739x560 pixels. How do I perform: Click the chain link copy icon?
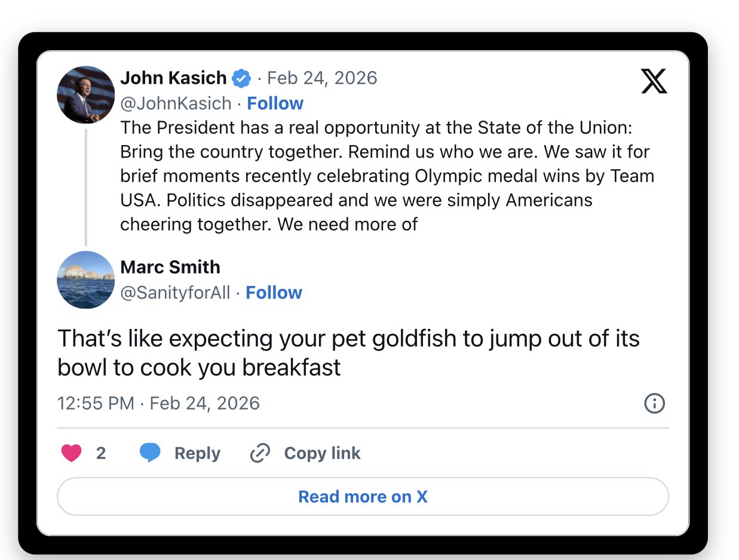click(x=260, y=453)
